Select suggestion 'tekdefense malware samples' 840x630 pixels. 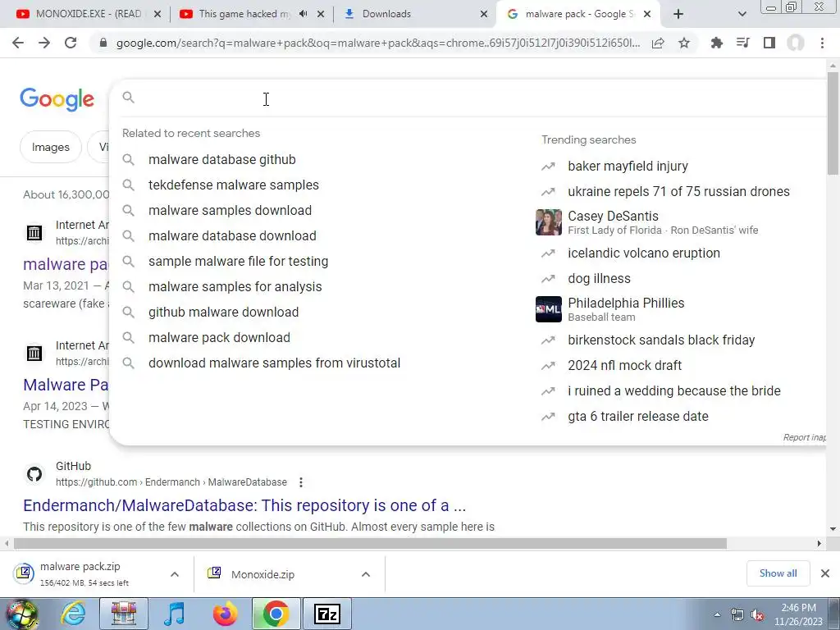234,185
